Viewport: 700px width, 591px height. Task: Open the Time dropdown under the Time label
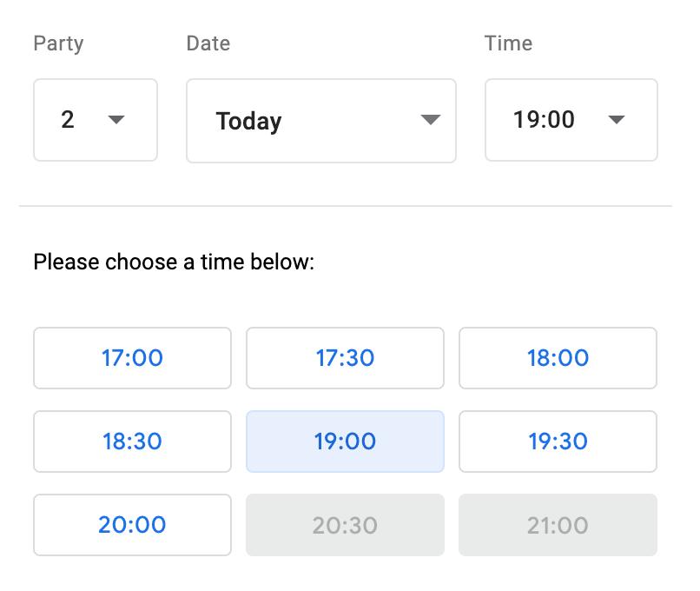(571, 120)
